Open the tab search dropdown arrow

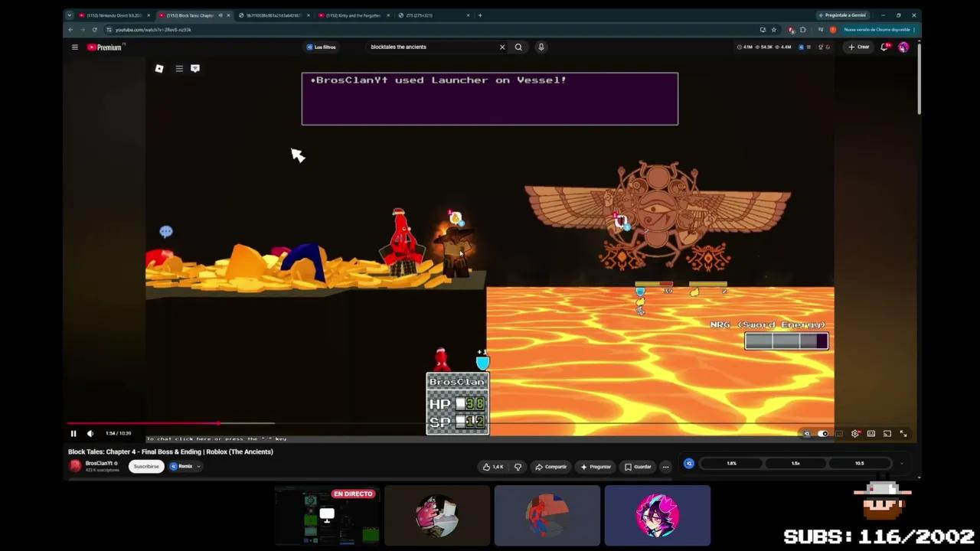coord(69,15)
